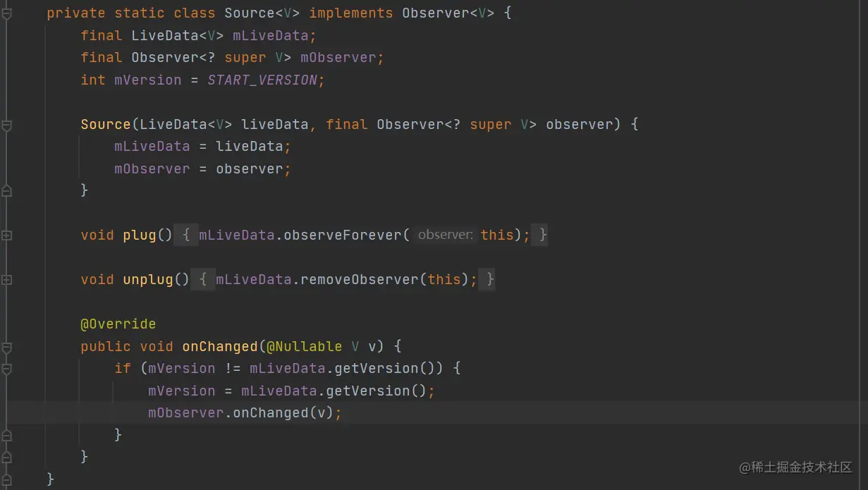Viewport: 868px width, 490px height.
Task: Click fold end marker of if block
Action: 7,435
